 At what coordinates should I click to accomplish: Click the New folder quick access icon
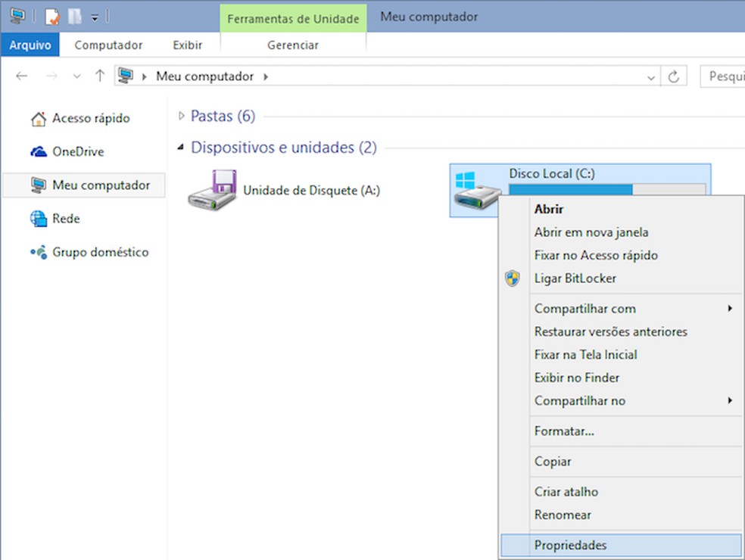point(75,17)
